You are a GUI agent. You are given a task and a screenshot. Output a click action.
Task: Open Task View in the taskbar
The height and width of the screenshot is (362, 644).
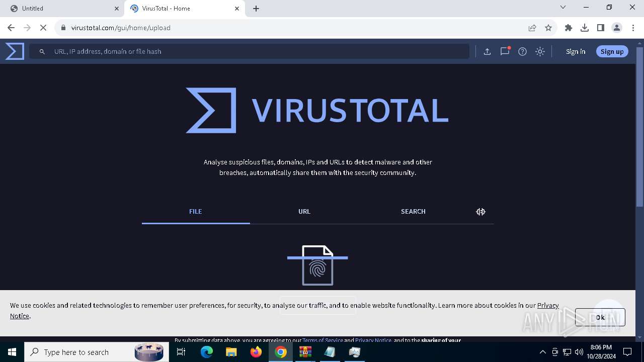(181, 352)
